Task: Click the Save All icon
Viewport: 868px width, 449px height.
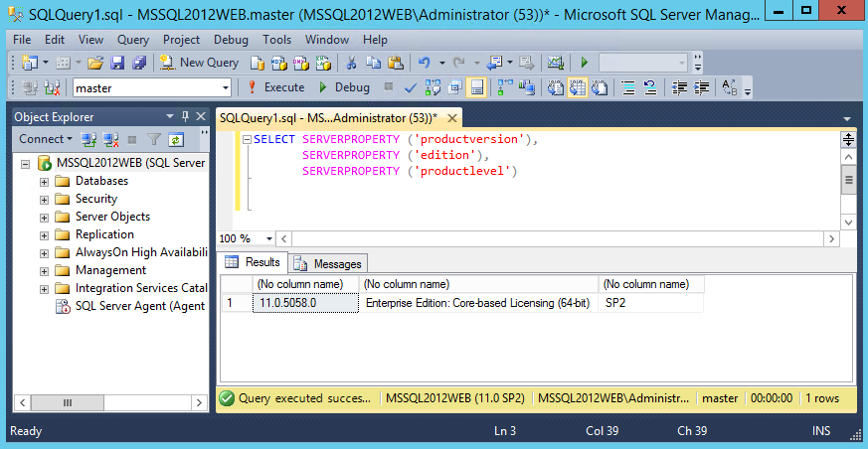Action: point(139,63)
